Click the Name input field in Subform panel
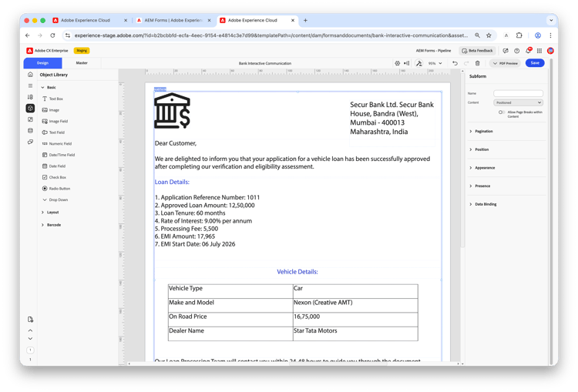 click(518, 93)
